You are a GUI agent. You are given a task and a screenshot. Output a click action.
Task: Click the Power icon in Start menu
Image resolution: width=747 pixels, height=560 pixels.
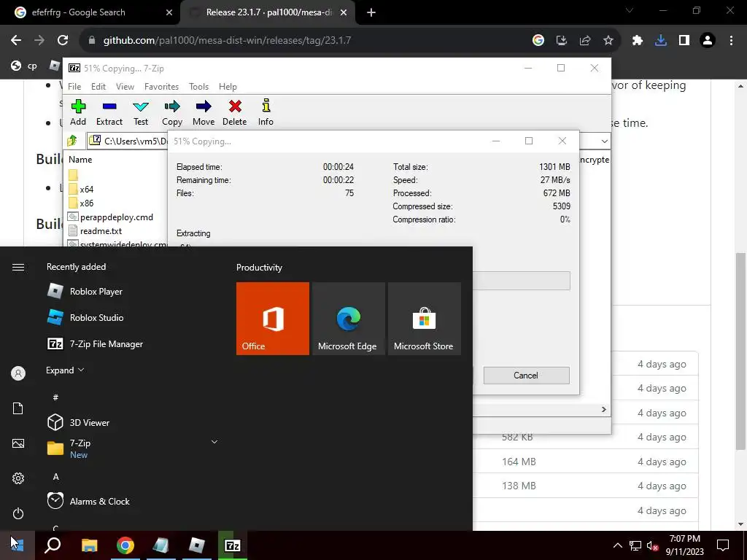(18, 513)
